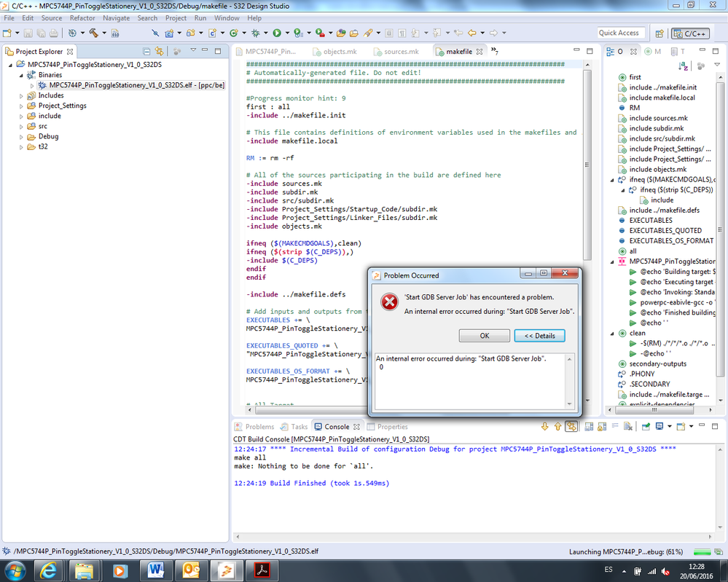The width and height of the screenshot is (728, 582).
Task: Click the Search flashlight toolbar icon
Action: [368, 33]
